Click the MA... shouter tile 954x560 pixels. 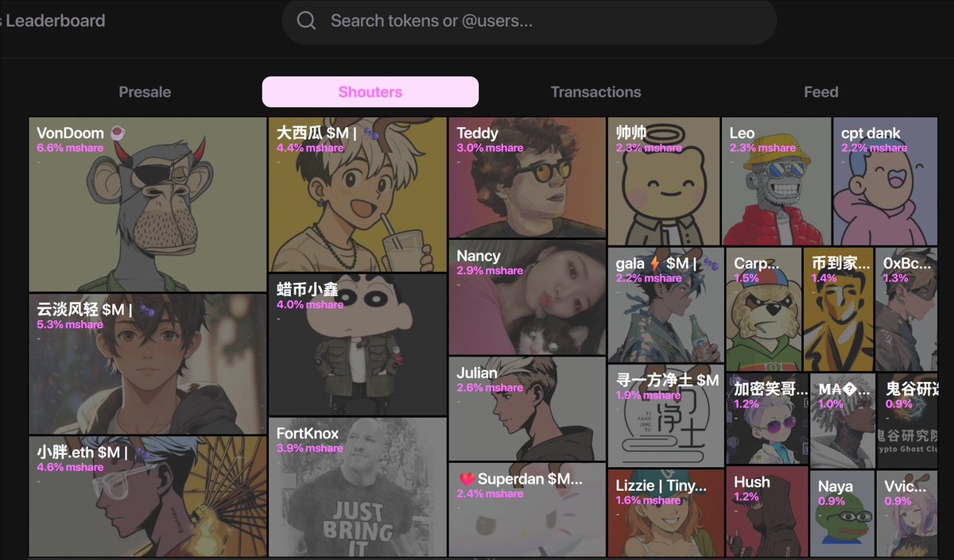(x=843, y=421)
